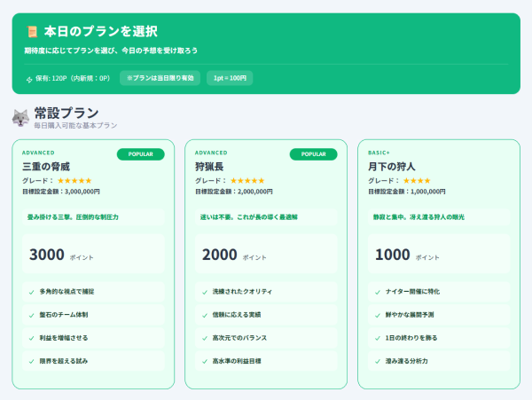The image size is (532, 400).
Task: Click the wolf icon beside 常設プラン
Action: [x=20, y=118]
